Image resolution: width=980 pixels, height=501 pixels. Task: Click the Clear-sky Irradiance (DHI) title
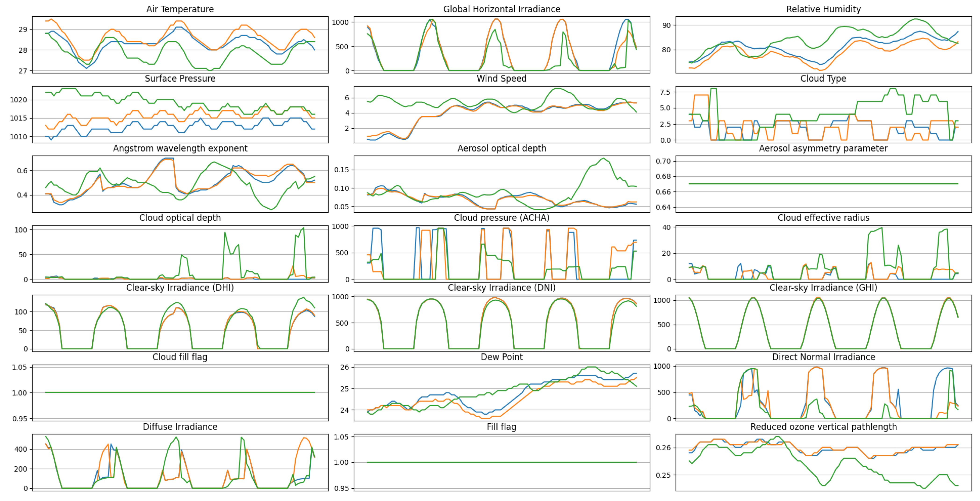[x=180, y=287]
